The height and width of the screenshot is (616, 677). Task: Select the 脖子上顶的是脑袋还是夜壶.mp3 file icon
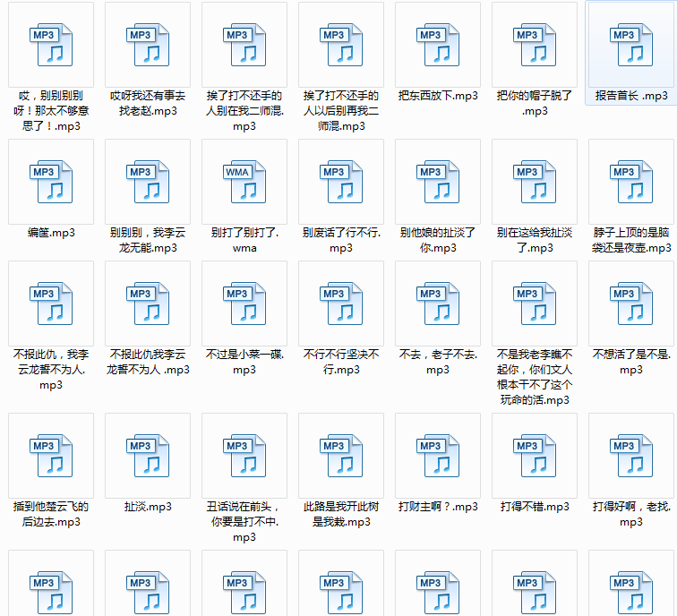pos(631,182)
